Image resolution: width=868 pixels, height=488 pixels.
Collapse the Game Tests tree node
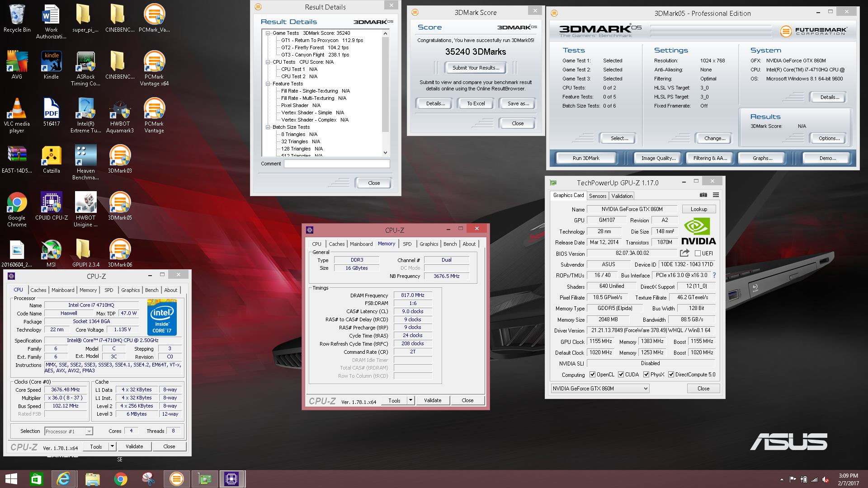(x=268, y=33)
